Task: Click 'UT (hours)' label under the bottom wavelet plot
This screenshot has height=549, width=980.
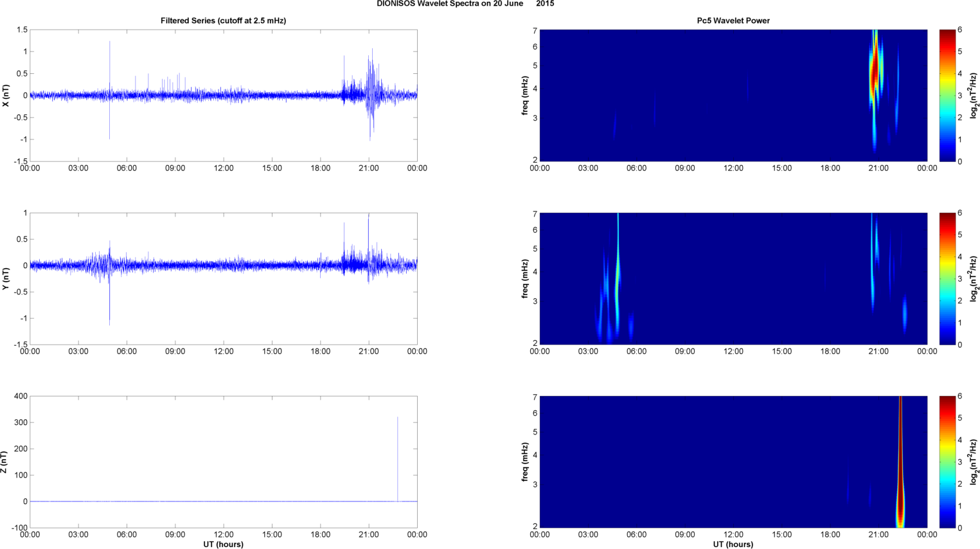Action: click(x=733, y=544)
